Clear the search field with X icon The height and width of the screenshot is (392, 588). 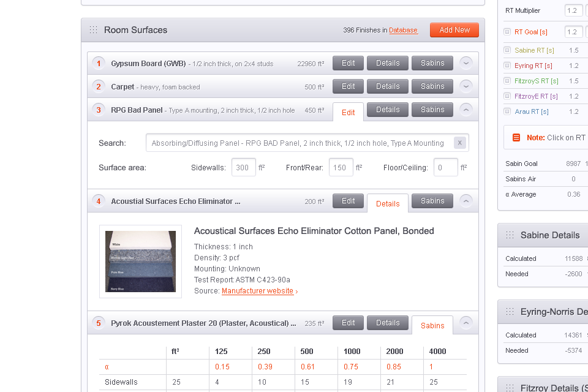(459, 143)
